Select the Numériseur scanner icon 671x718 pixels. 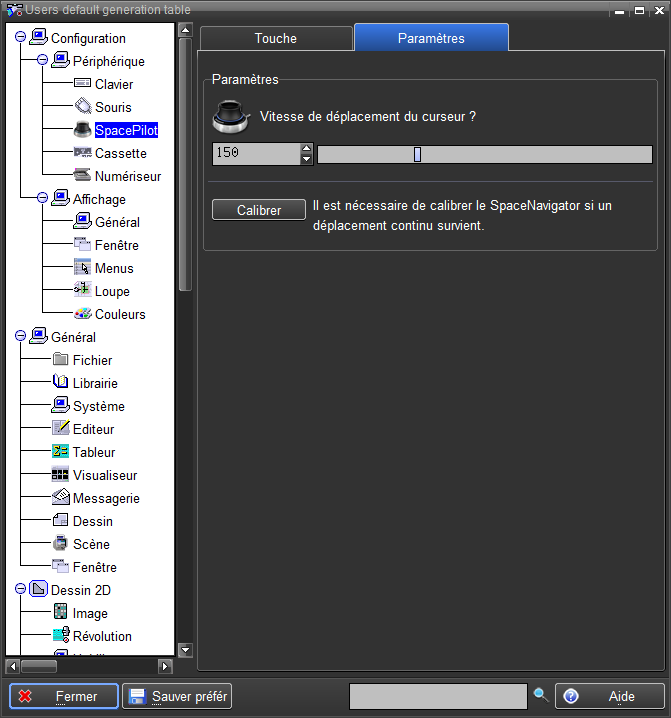point(83,176)
